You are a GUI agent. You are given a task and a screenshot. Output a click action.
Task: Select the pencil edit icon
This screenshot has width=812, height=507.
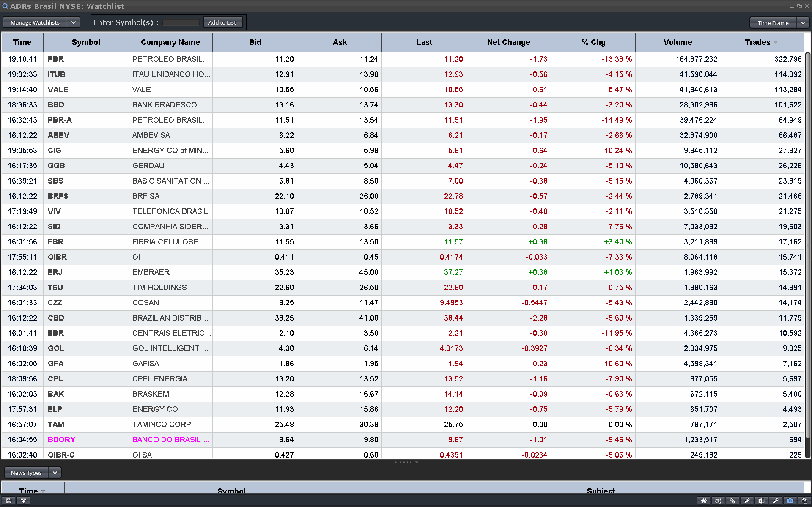pyautogui.click(x=747, y=501)
